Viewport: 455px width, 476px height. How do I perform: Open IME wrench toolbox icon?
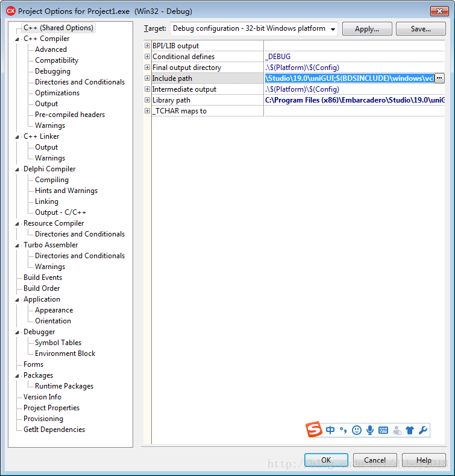click(x=423, y=430)
